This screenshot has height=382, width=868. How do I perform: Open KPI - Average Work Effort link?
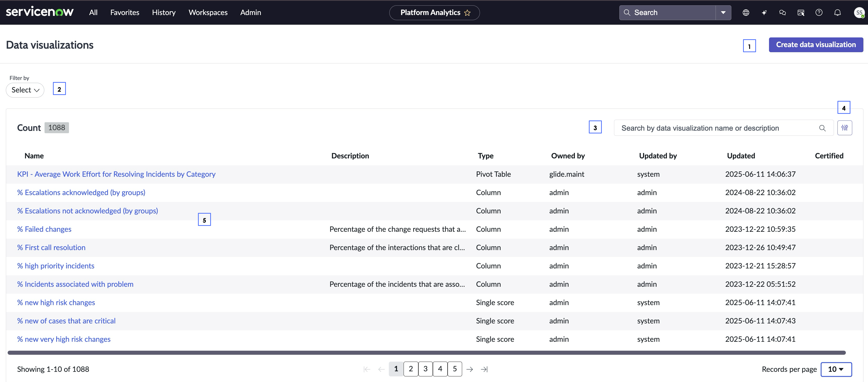point(116,174)
